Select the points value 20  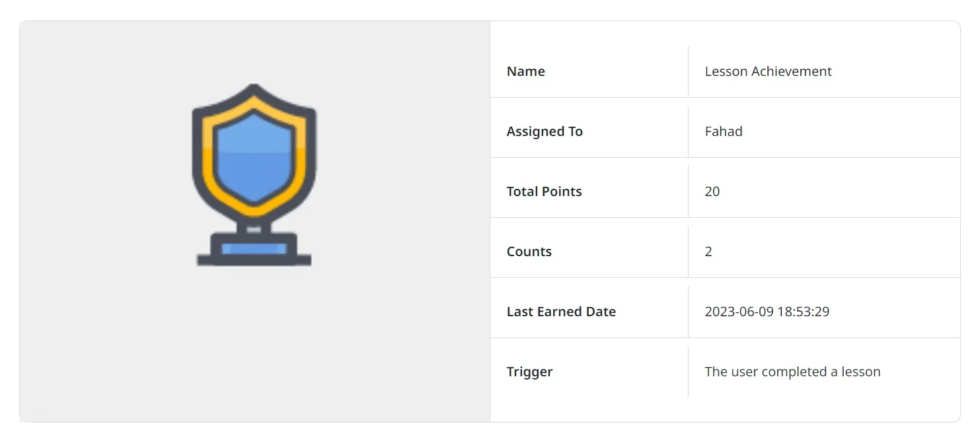712,191
